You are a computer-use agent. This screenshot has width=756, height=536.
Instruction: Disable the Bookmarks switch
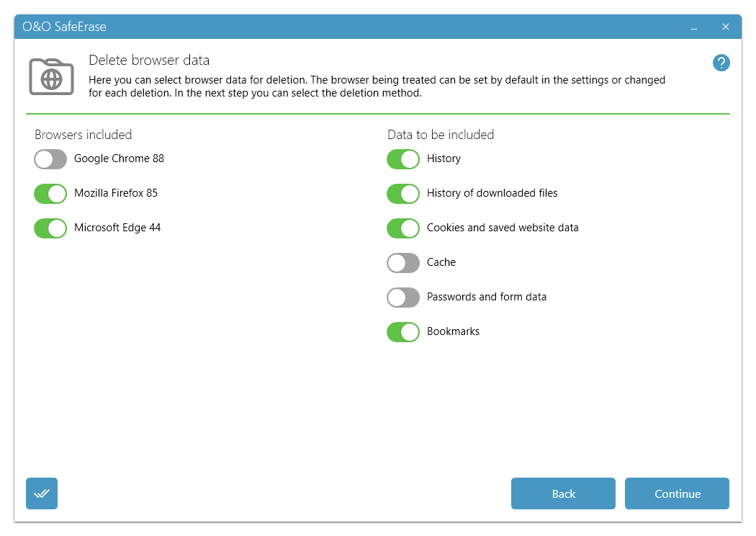pos(403,332)
